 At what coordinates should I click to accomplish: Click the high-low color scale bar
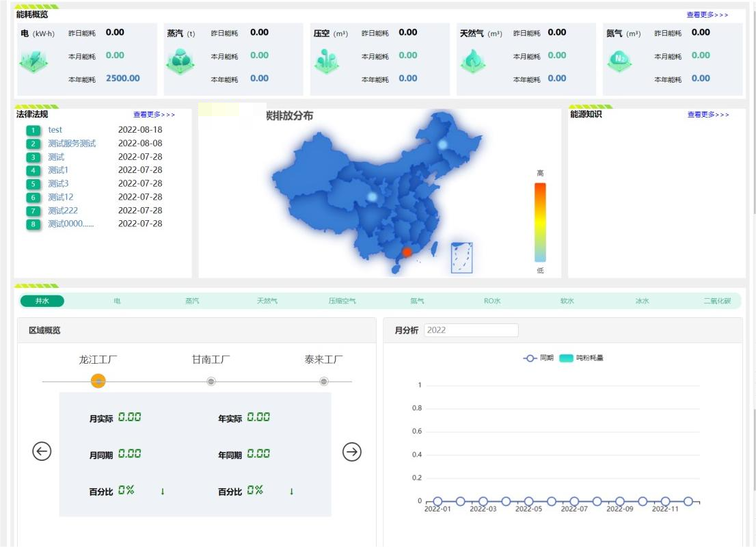[540, 222]
